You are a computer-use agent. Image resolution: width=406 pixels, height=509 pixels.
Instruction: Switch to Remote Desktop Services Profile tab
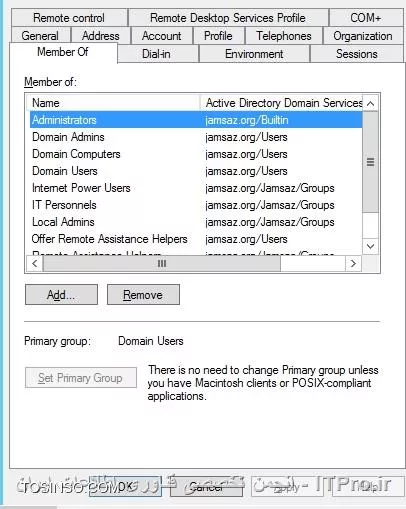coord(228,18)
